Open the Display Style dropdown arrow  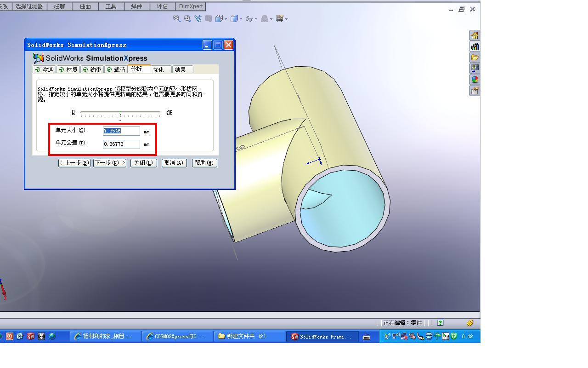pyautogui.click(x=241, y=19)
